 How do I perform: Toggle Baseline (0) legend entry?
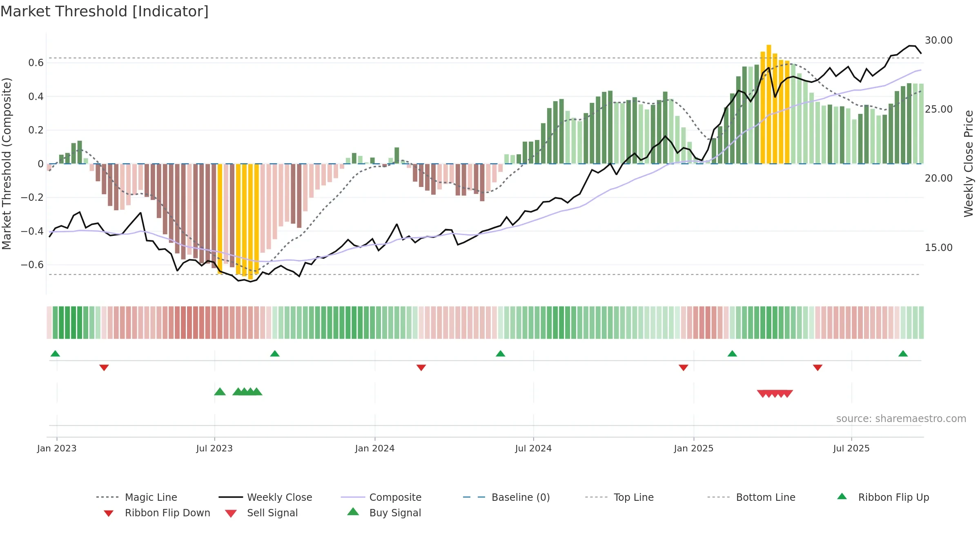[x=506, y=497]
